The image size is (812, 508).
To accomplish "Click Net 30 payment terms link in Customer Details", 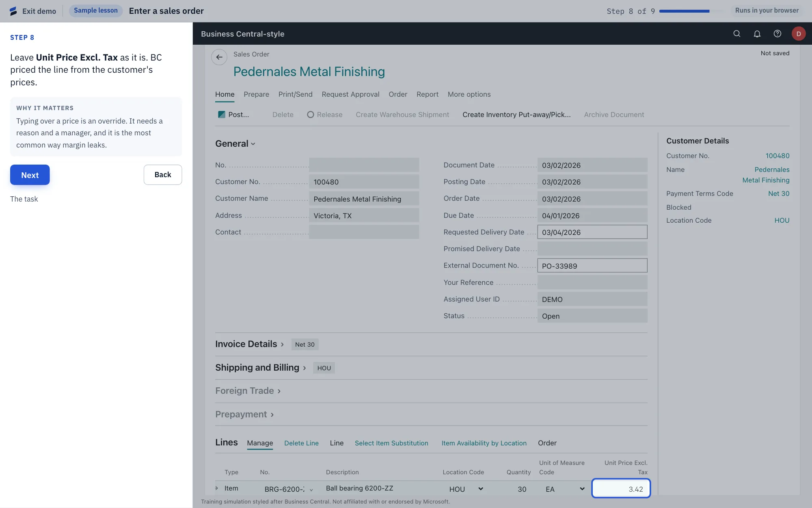I will click(x=779, y=193).
